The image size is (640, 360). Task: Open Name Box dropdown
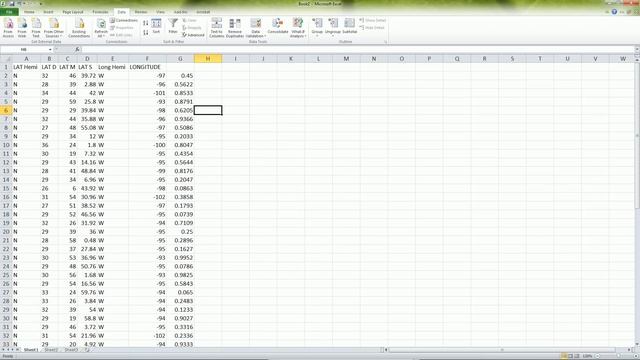point(50,50)
